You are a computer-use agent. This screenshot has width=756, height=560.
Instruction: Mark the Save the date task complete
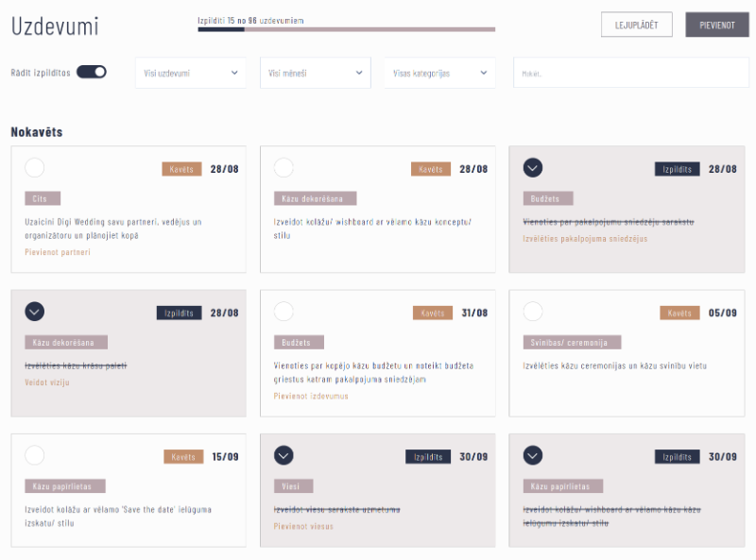click(35, 456)
